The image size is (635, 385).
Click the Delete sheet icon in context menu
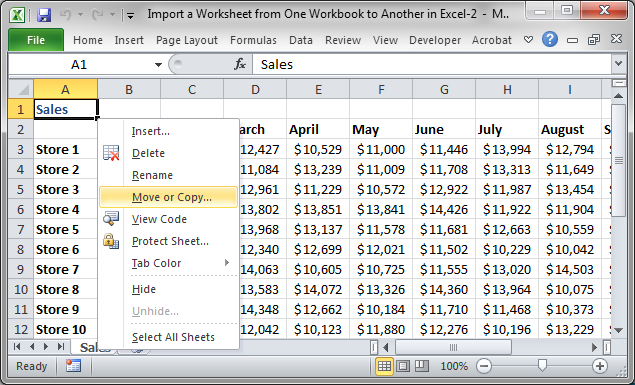pos(111,153)
